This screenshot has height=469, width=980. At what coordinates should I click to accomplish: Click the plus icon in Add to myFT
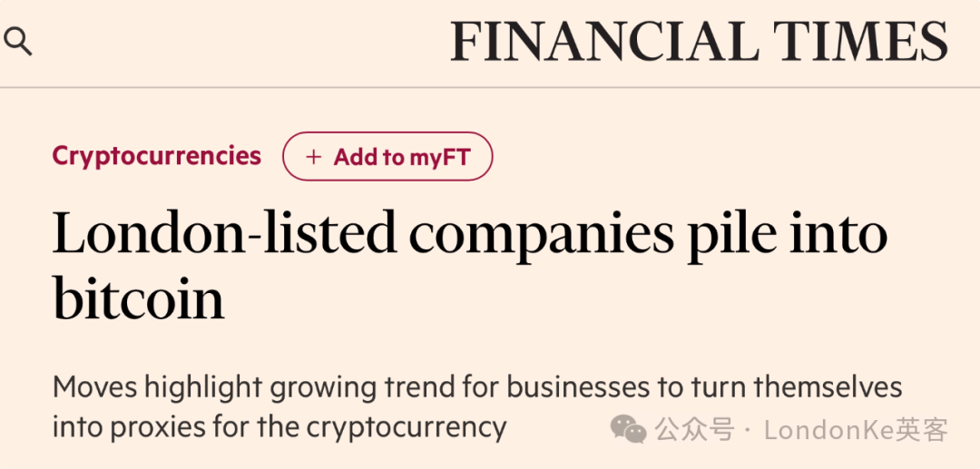coord(313,157)
